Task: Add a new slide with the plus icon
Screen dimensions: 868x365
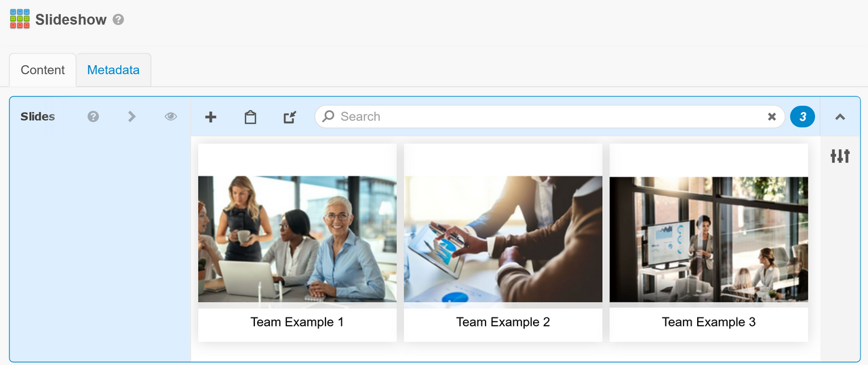Action: click(x=211, y=117)
